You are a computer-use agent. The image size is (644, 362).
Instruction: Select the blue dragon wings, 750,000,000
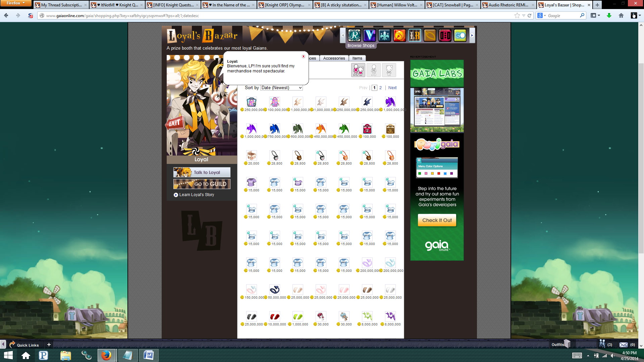pyautogui.click(x=275, y=128)
